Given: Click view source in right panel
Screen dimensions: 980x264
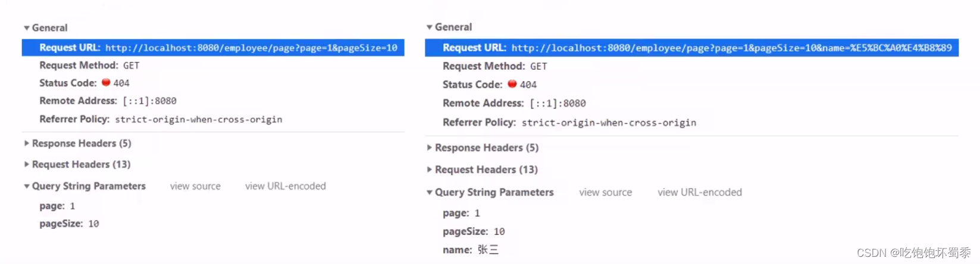Looking at the screenshot, I should point(606,192).
